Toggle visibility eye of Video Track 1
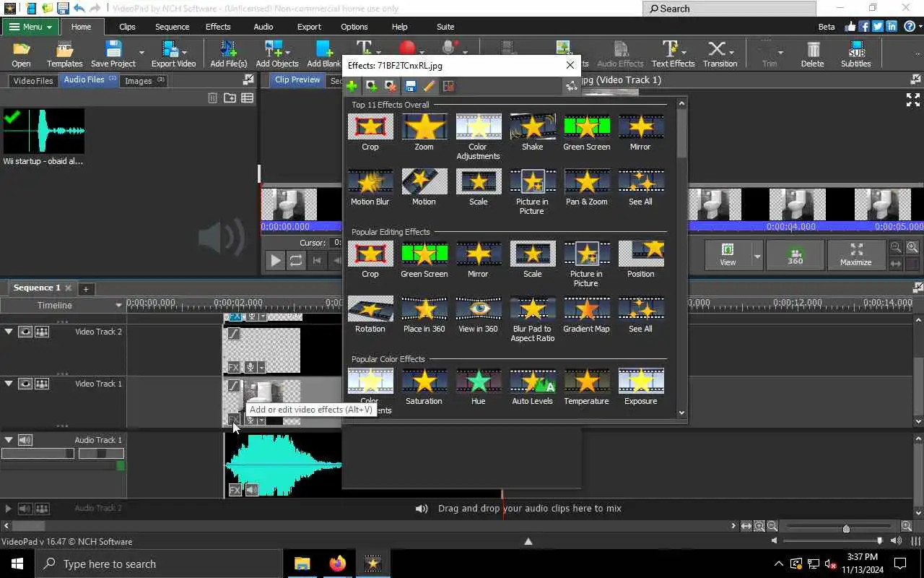924x578 pixels. 25,384
